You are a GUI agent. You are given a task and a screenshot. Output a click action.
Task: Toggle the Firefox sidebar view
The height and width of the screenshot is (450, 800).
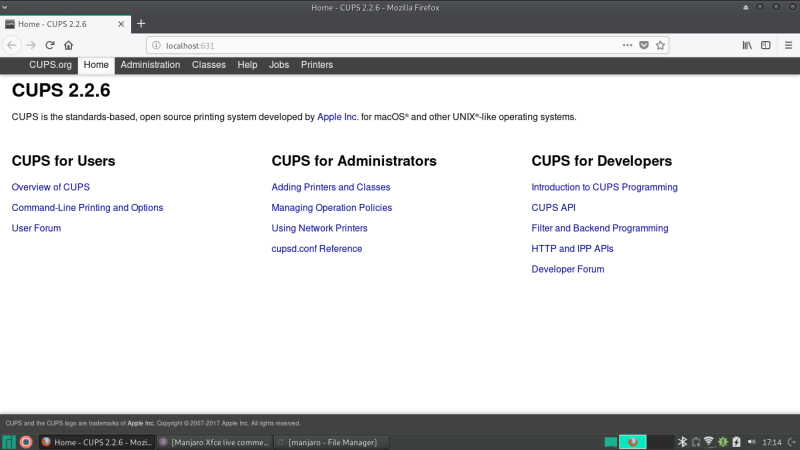(x=766, y=45)
